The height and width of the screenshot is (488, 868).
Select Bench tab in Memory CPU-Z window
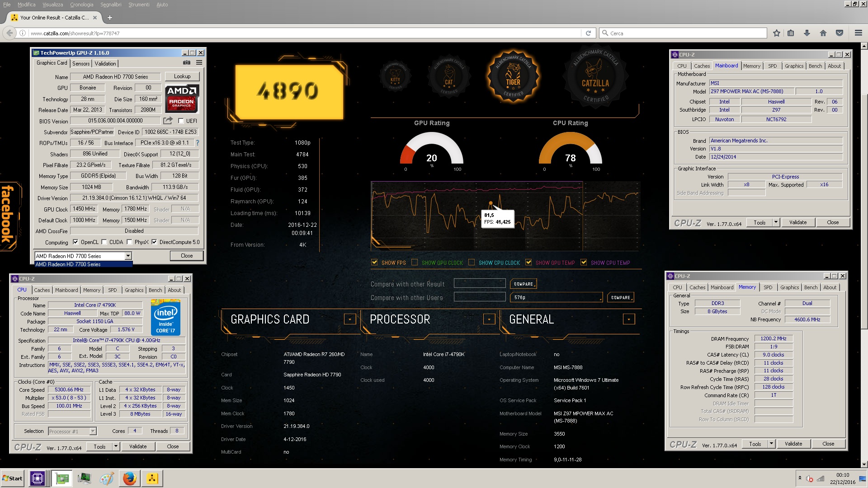[811, 287]
